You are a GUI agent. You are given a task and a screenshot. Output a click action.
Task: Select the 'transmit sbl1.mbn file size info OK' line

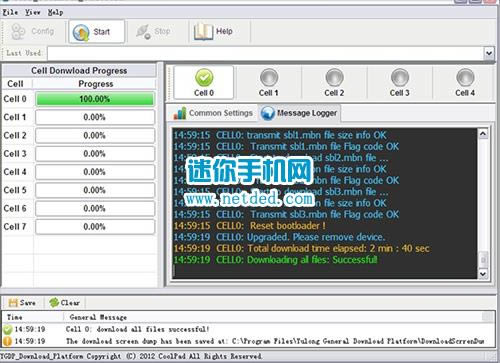[280, 135]
